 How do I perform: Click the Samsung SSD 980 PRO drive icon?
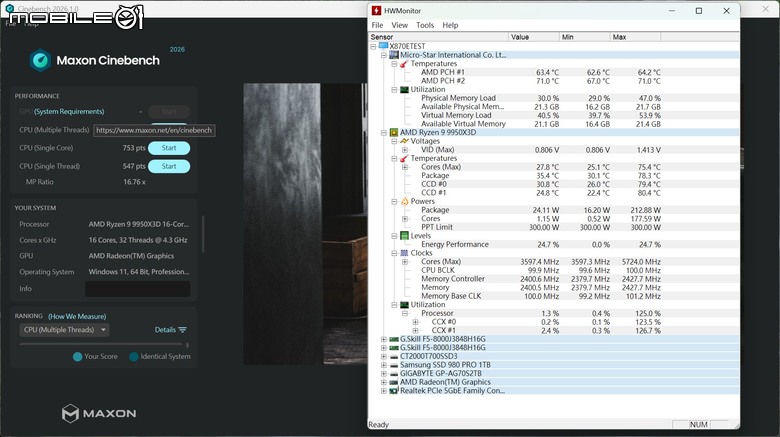(394, 364)
